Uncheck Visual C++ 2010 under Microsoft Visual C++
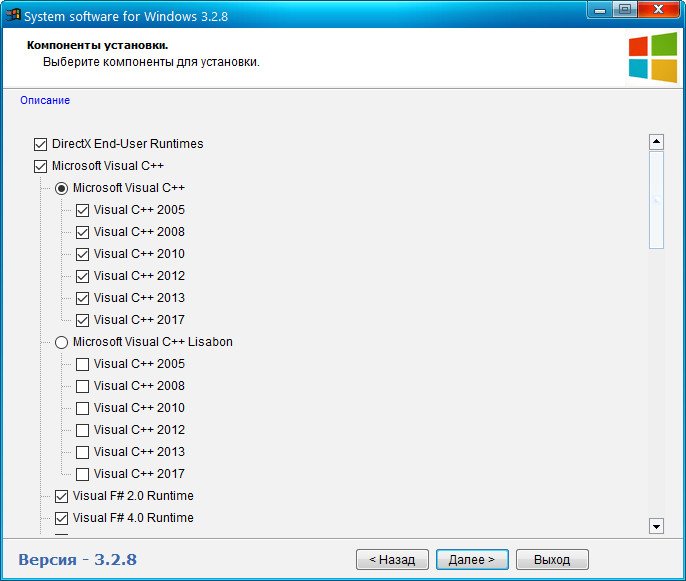 [x=82, y=254]
